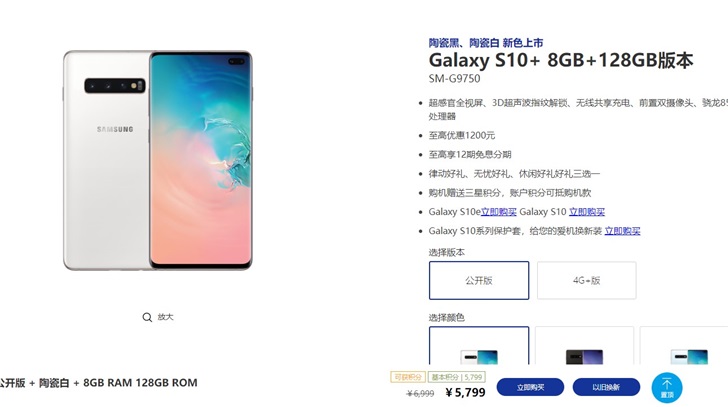Click the back-to-top arrow icon

point(667,388)
